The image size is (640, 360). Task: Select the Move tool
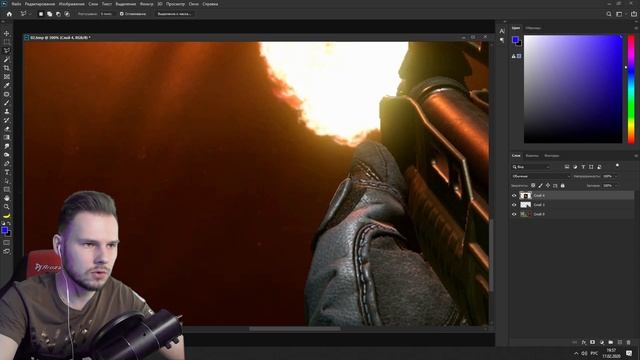7,33
